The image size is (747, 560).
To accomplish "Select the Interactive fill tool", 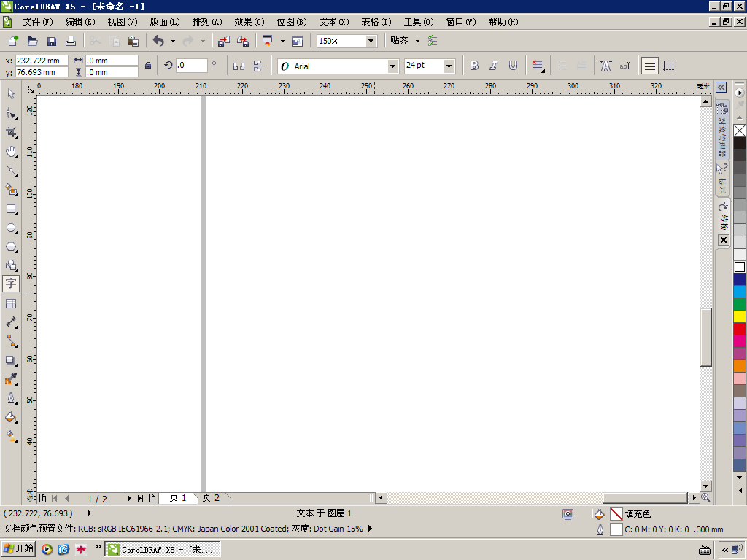I will 11,436.
